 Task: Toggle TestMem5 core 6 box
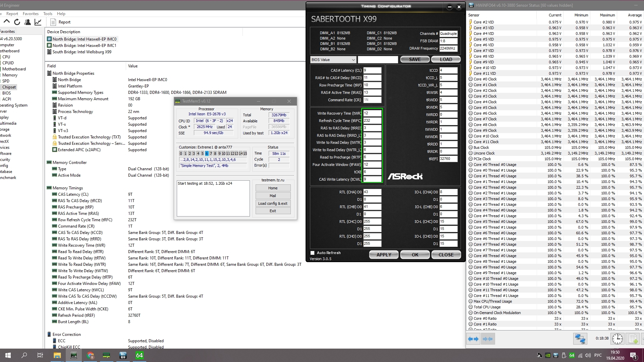coord(207,154)
